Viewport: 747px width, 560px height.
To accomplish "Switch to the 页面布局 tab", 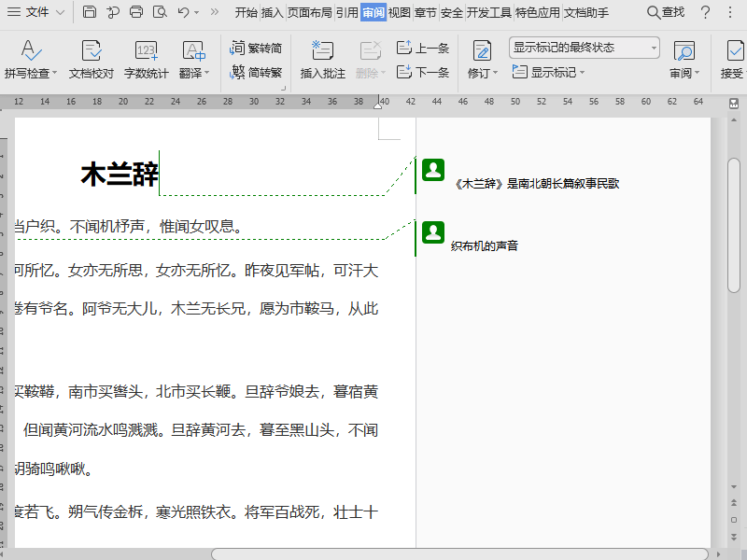I will tap(310, 12).
